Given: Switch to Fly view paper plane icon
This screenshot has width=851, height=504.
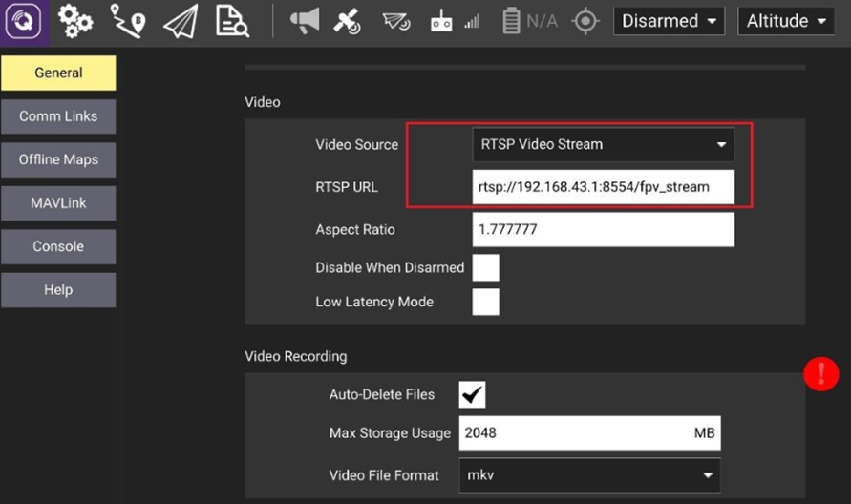Looking at the screenshot, I should click(180, 22).
